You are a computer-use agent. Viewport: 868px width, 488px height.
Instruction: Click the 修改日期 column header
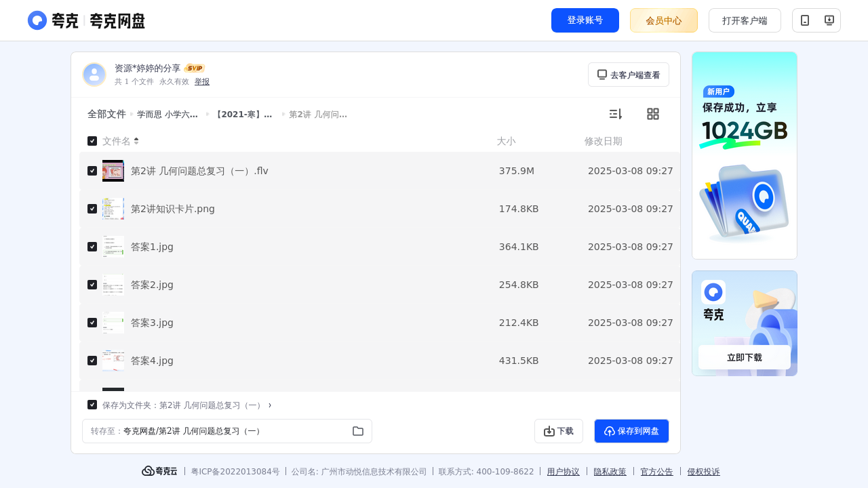[604, 141]
